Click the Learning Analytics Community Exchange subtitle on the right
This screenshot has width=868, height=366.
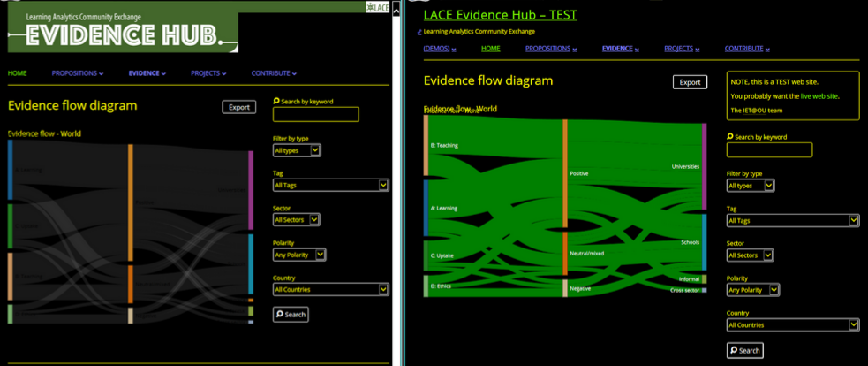coord(479,32)
